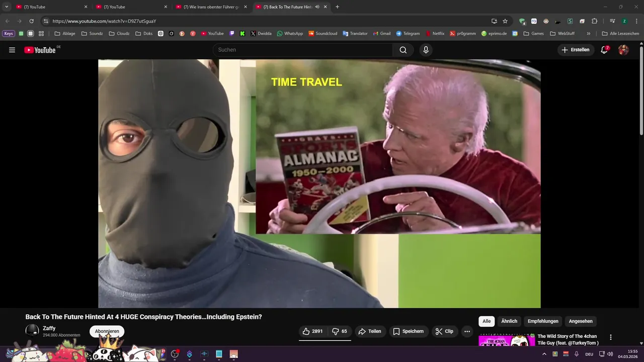644x362 pixels.
Task: Reload the page in the browser
Action: (x=31, y=21)
